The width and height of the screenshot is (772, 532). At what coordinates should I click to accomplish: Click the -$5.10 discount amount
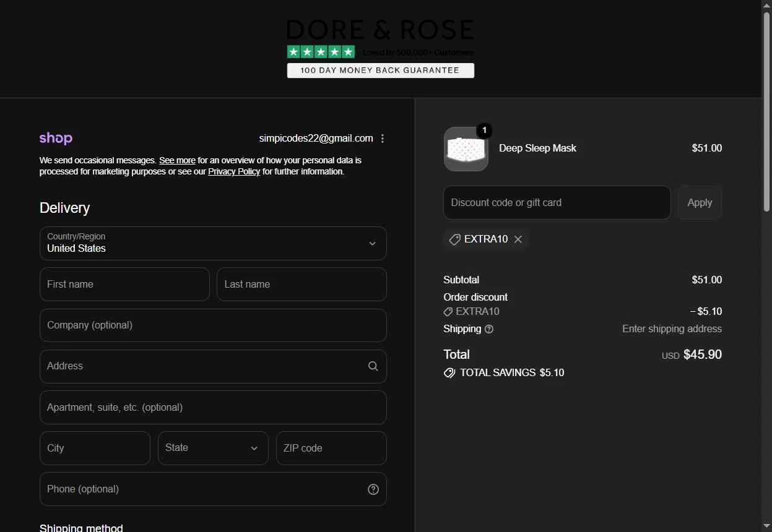pyautogui.click(x=706, y=312)
